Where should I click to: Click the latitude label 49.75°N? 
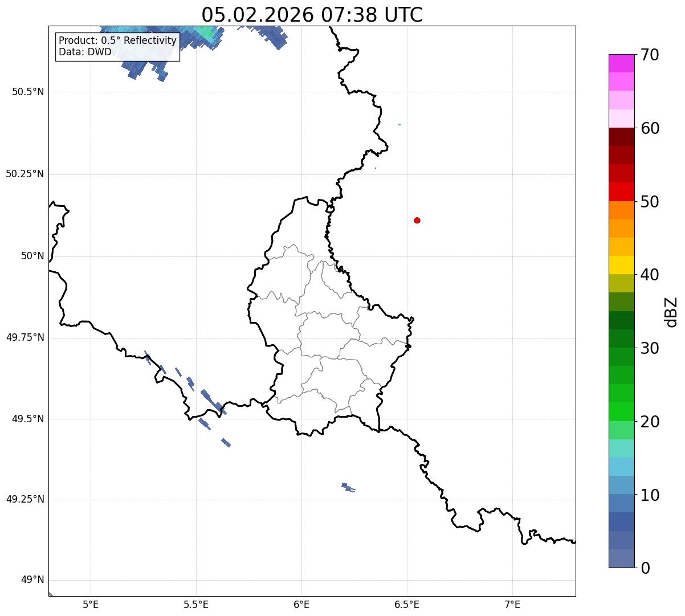pos(25,337)
